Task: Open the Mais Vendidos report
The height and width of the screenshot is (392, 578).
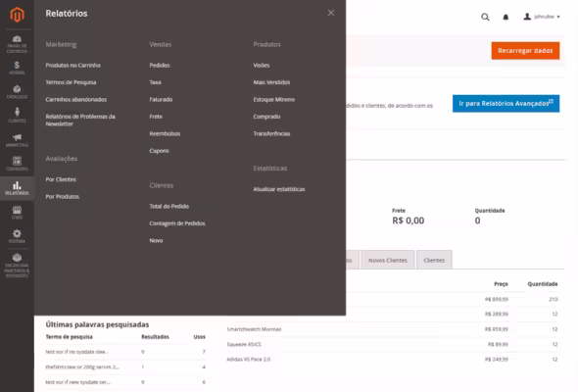Action: [x=271, y=82]
